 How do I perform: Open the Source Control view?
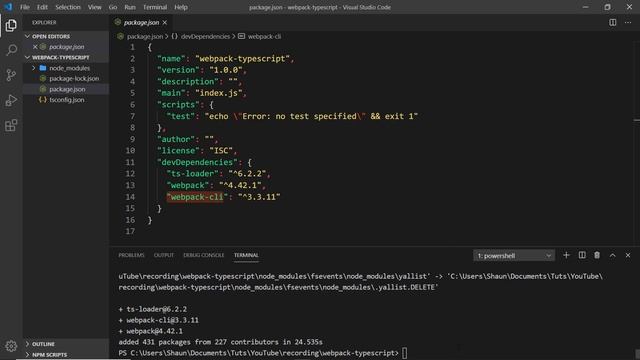point(11,75)
